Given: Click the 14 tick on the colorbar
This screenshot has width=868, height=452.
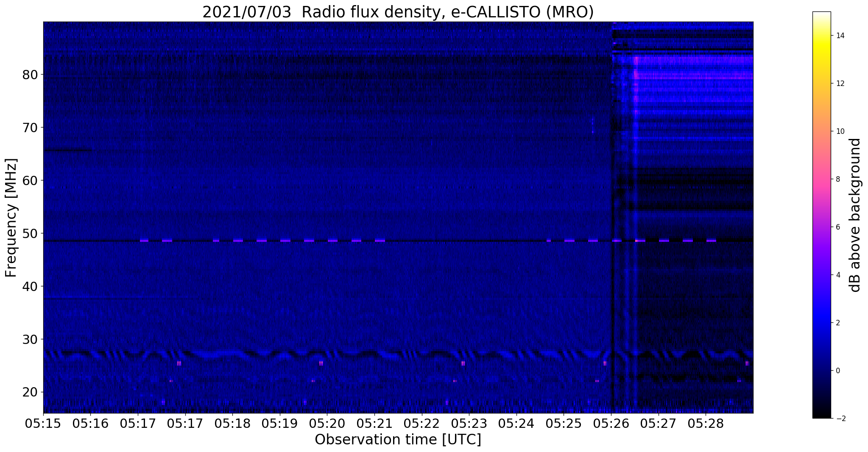Looking at the screenshot, I should tap(840, 36).
